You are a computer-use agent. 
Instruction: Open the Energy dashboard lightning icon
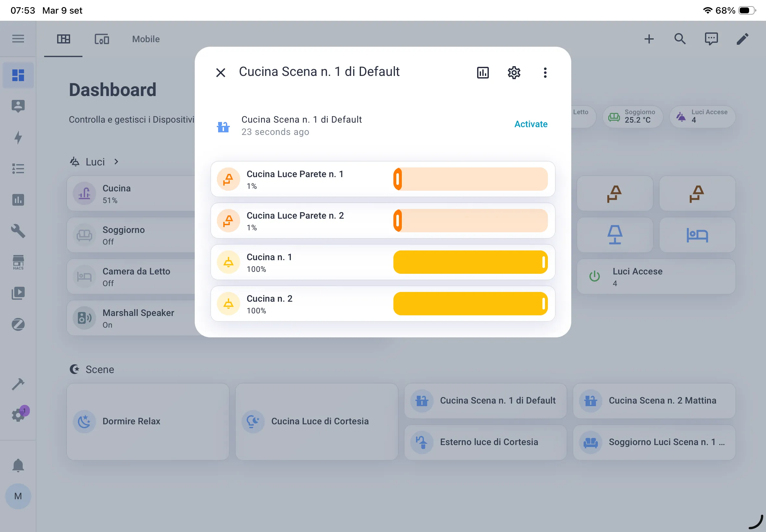tap(18, 138)
